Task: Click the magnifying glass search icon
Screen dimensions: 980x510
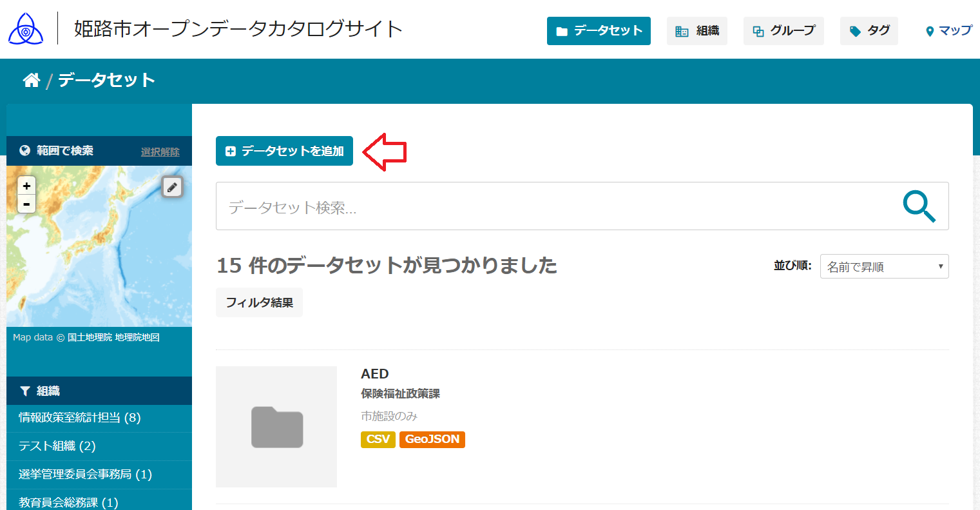Action: click(x=919, y=206)
